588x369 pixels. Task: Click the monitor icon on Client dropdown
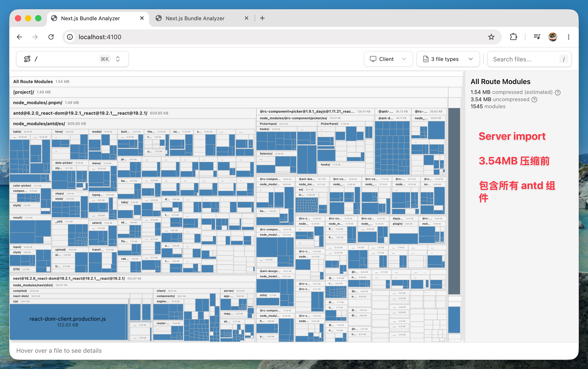[373, 59]
